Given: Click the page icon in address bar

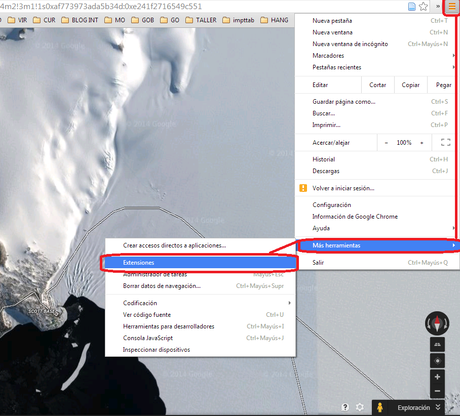Looking at the screenshot, I should (x=412, y=6).
